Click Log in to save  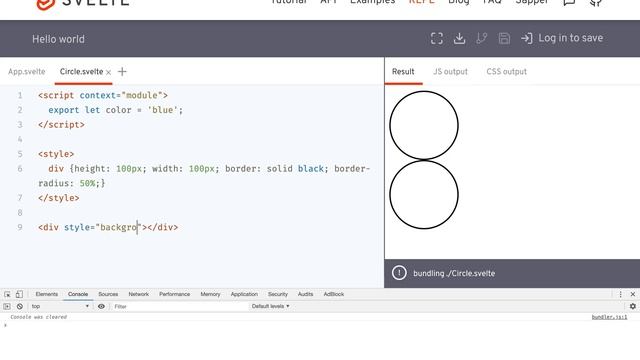[x=562, y=38]
